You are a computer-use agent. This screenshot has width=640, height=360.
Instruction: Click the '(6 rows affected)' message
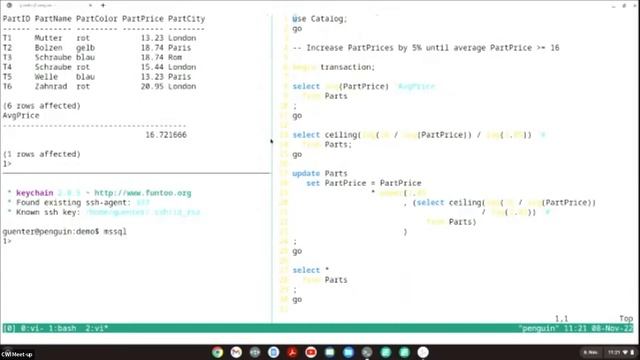click(x=42, y=106)
